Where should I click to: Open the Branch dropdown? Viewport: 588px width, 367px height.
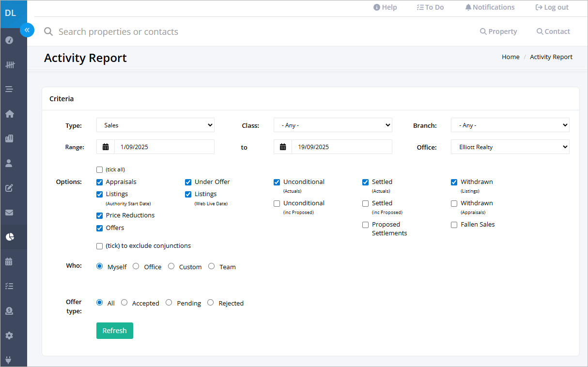click(x=510, y=125)
